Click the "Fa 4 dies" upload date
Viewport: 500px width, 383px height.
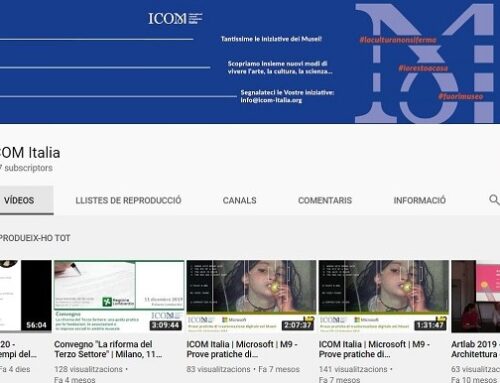coord(15,369)
